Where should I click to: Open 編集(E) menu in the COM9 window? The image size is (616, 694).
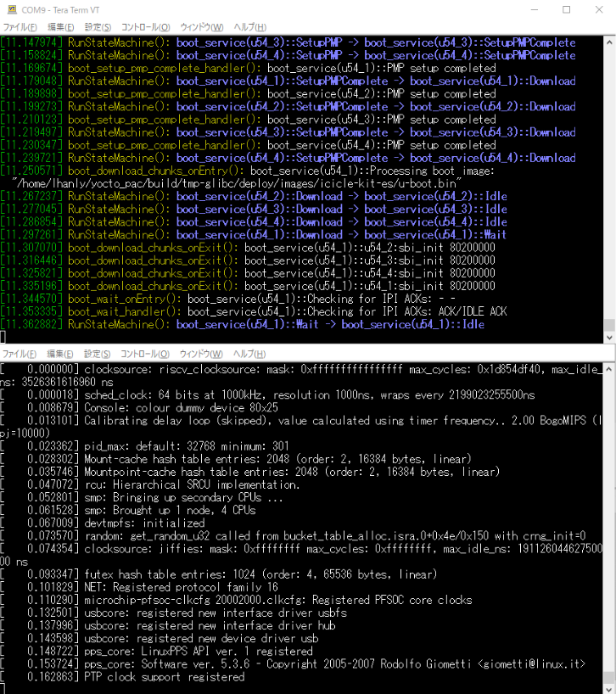(x=61, y=27)
